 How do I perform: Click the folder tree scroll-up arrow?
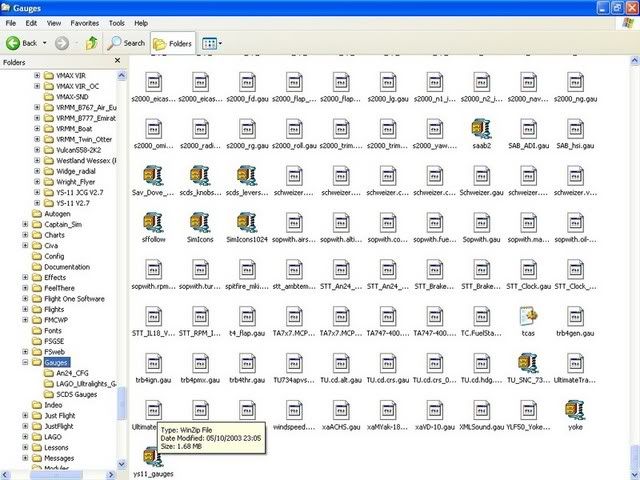click(x=122, y=75)
